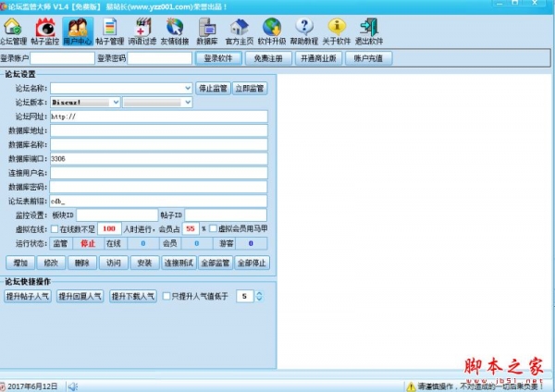The height and width of the screenshot is (392, 555).
Task: Click 账户充值 button
Action: (x=368, y=58)
